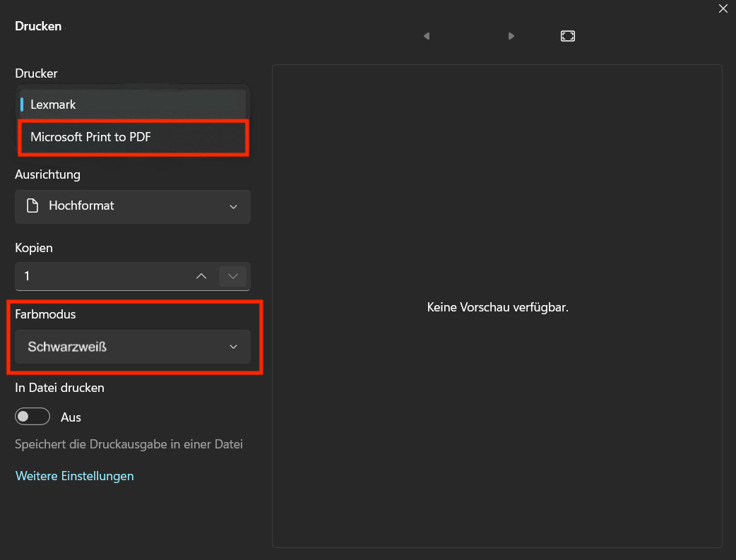Screen dimensions: 736x560
Task: Go to next preview page arrow
Action: coord(511,36)
